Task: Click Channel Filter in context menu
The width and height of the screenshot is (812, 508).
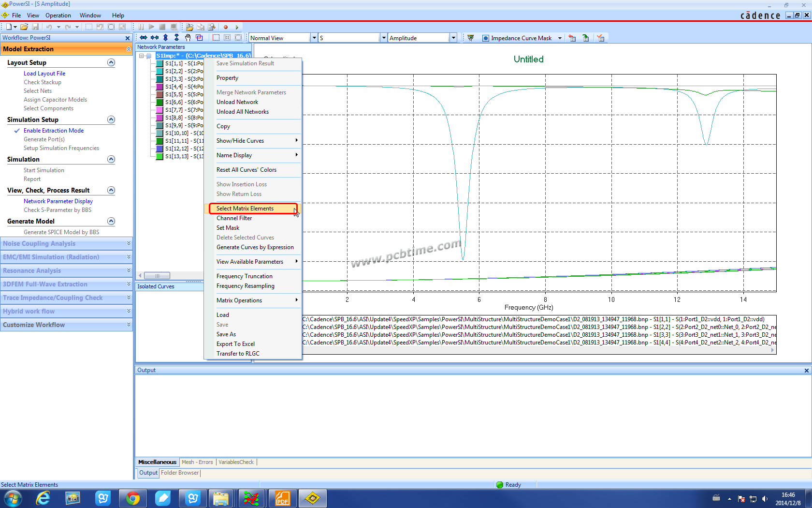Action: tap(234, 218)
